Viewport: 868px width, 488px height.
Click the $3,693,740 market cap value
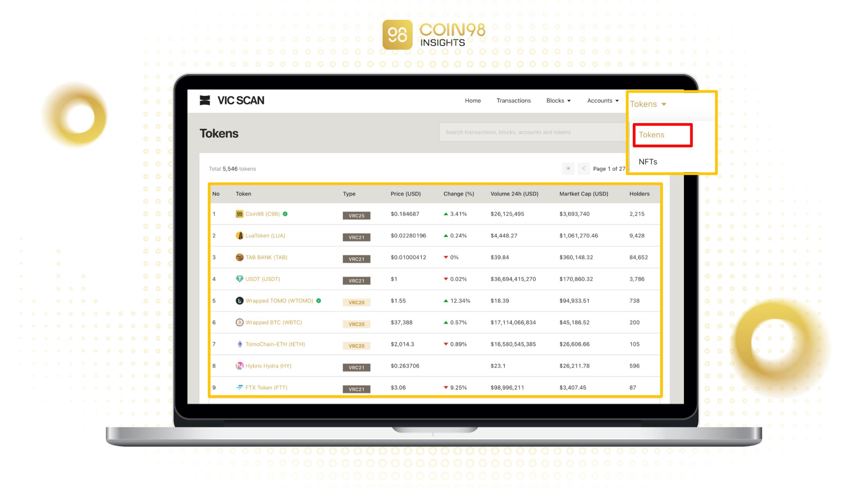tap(574, 214)
